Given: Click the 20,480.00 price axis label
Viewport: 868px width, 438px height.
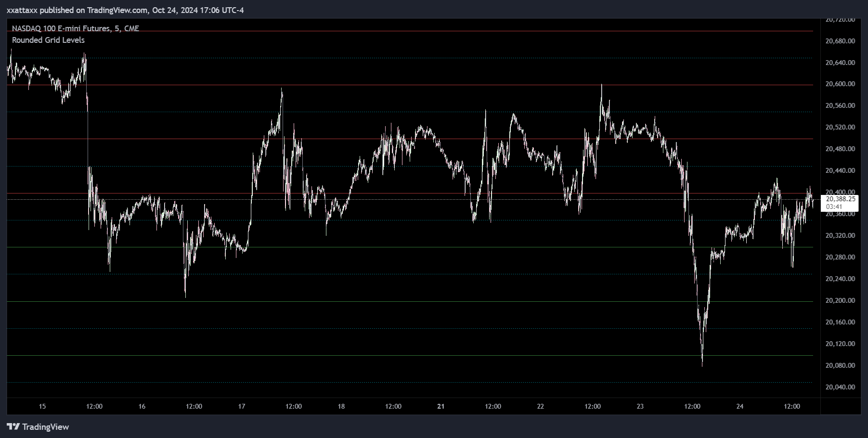Looking at the screenshot, I should 840,149.
